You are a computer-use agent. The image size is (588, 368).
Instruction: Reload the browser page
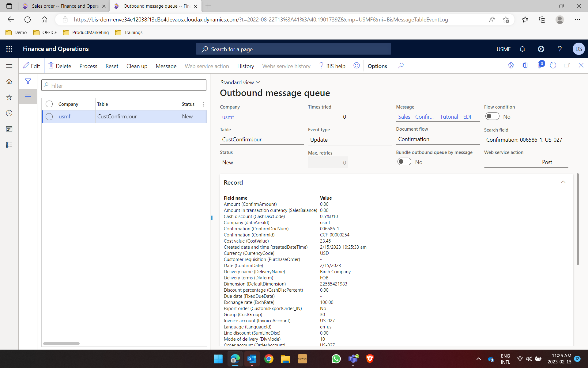click(28, 20)
